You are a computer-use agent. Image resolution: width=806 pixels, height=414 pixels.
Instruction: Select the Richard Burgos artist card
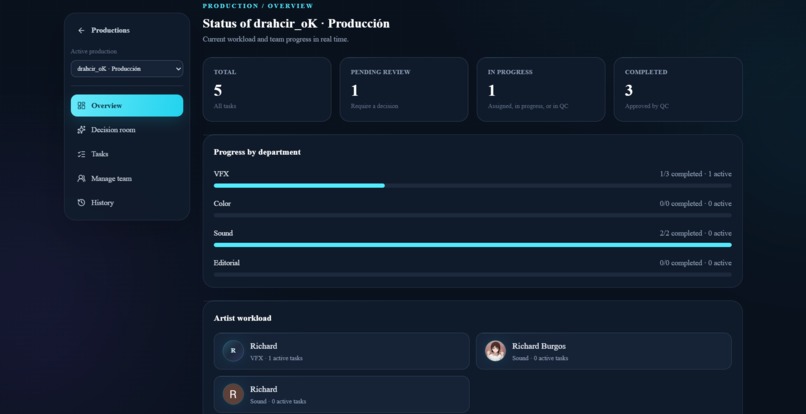[x=603, y=351]
